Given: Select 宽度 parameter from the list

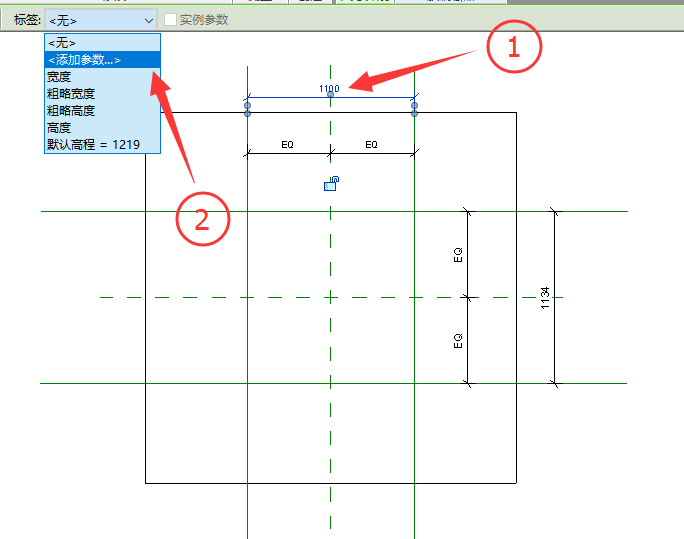Looking at the screenshot, I should 103,77.
